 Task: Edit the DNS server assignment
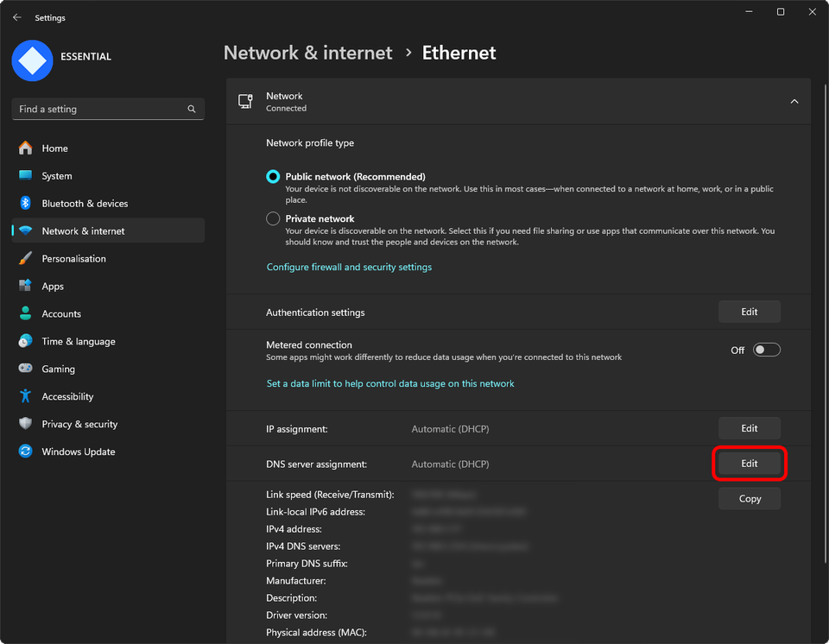[749, 464]
